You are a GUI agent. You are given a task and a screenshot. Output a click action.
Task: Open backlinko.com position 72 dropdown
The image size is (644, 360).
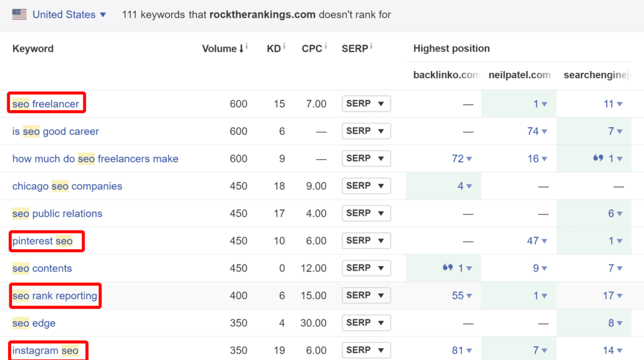[x=462, y=159]
